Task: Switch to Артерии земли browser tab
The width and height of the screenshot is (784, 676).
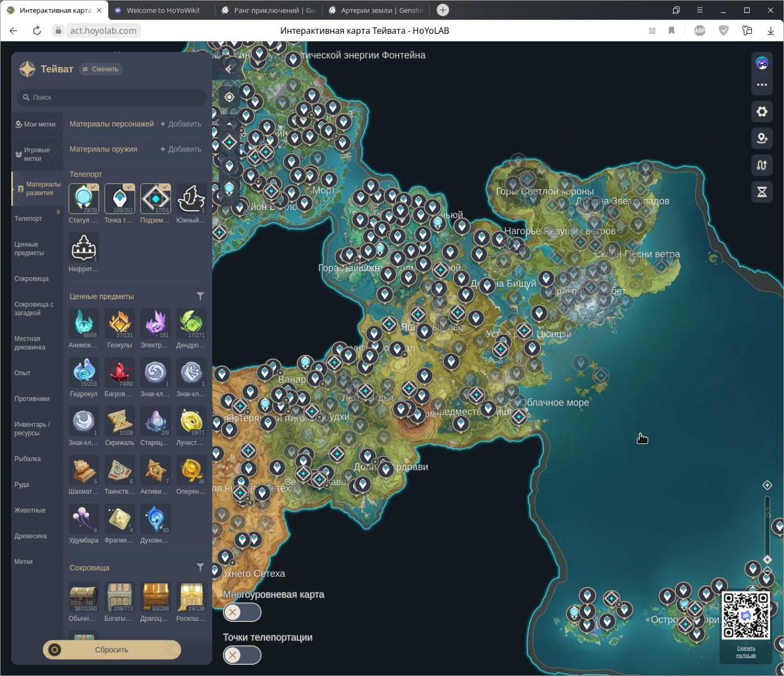Action: (376, 10)
